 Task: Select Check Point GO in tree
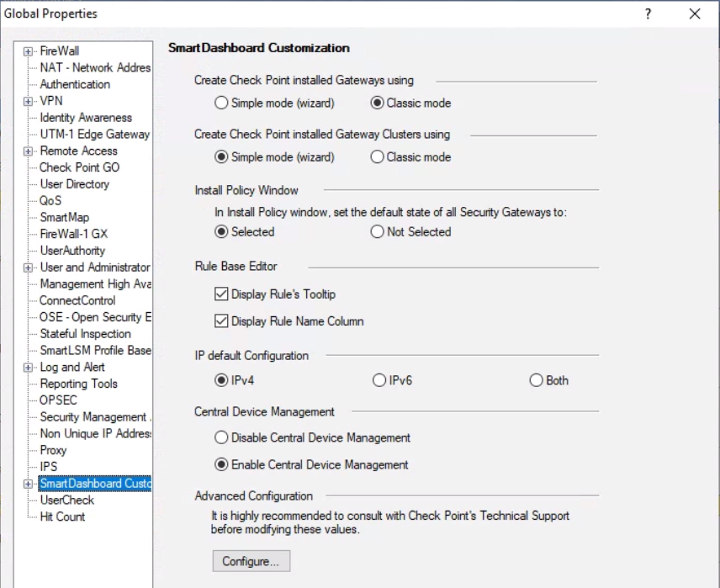(x=79, y=167)
